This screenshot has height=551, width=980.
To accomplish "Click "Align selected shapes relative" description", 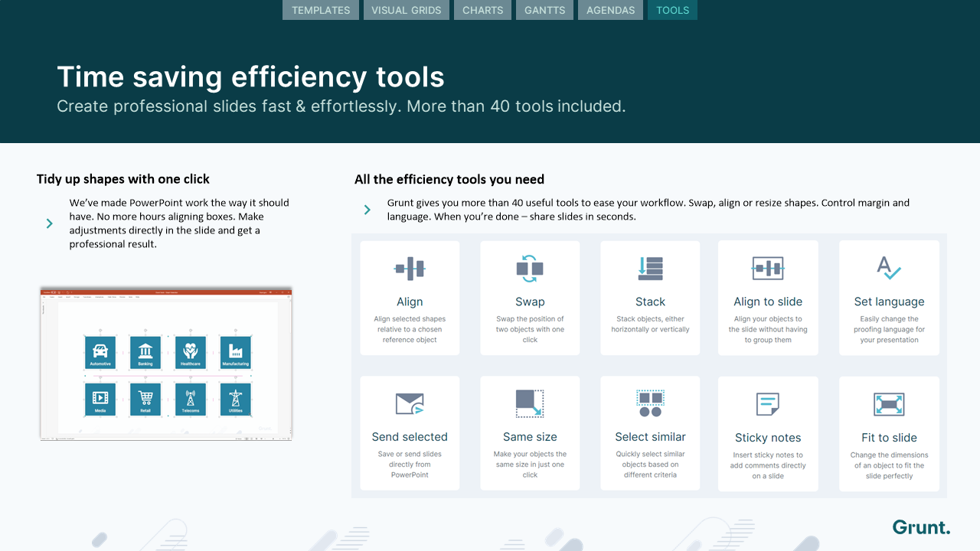I will [x=410, y=329].
